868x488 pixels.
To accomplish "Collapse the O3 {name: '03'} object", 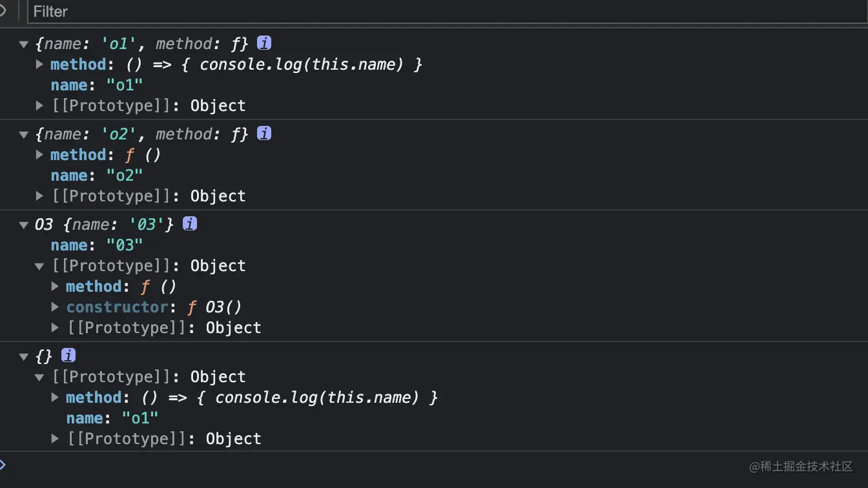I will (x=24, y=225).
